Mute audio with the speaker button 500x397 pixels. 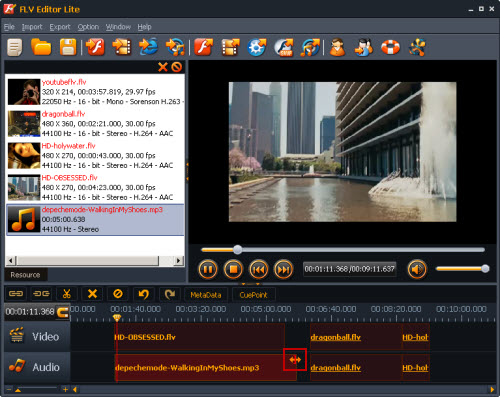pyautogui.click(x=417, y=269)
